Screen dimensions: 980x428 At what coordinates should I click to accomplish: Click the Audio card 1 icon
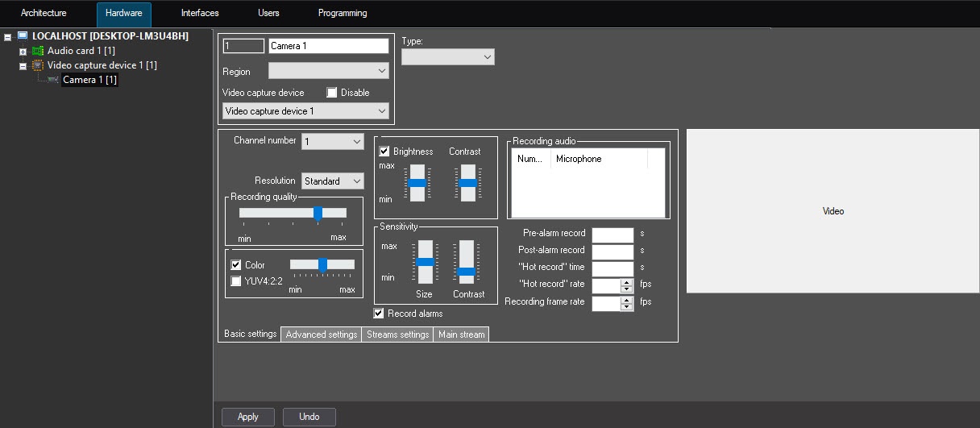tap(38, 51)
